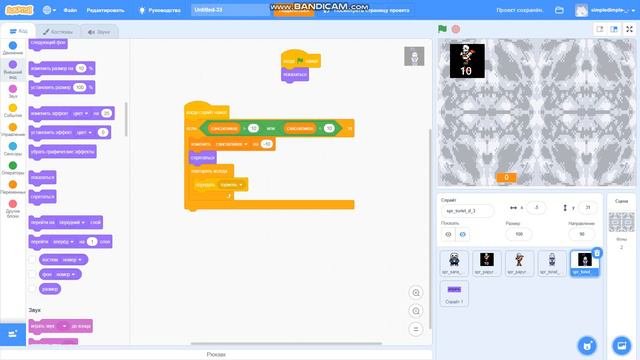Click the red stop button
The image size is (640, 360).
click(x=456, y=29)
